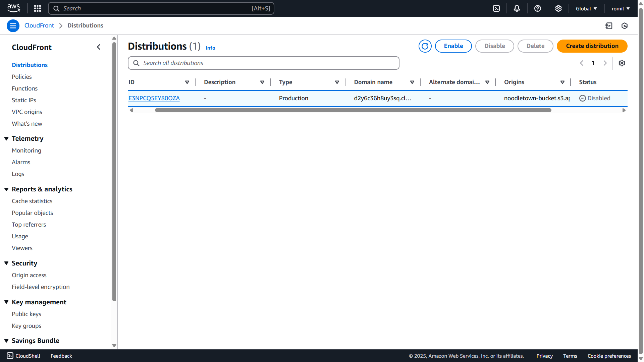Sort by ID column arrow
This screenshot has width=644, height=362.
(x=187, y=82)
